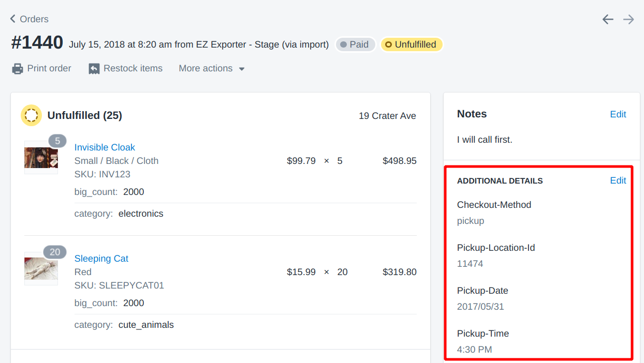Click the Print order printer icon
The height and width of the screenshot is (363, 644).
[x=18, y=69]
